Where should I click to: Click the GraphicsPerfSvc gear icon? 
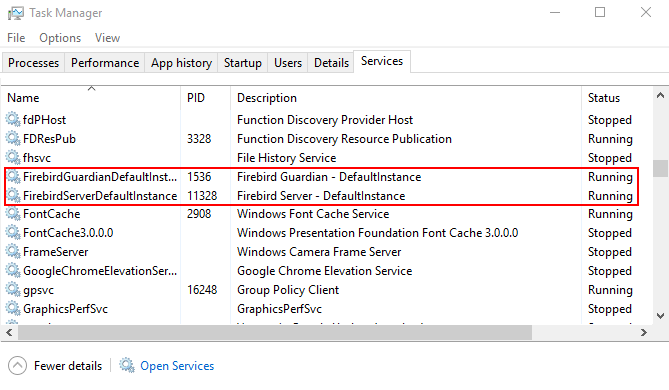pyautogui.click(x=13, y=309)
